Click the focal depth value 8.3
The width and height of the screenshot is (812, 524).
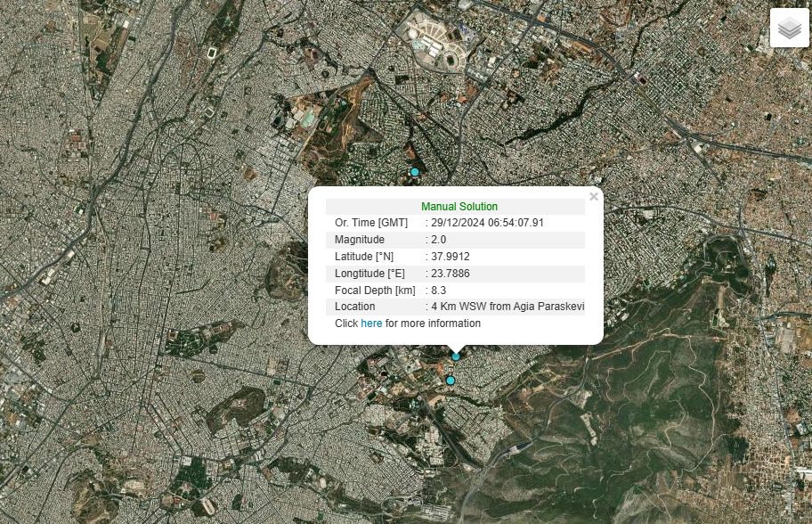click(x=438, y=291)
